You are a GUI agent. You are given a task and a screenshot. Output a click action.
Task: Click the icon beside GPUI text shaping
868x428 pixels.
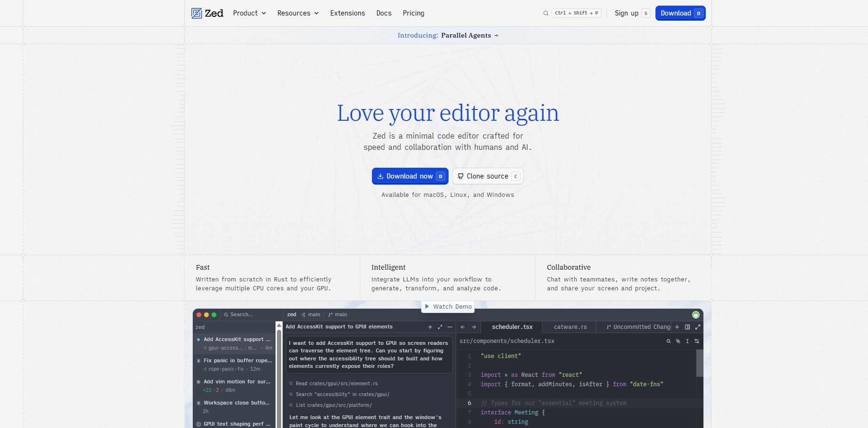coord(198,424)
